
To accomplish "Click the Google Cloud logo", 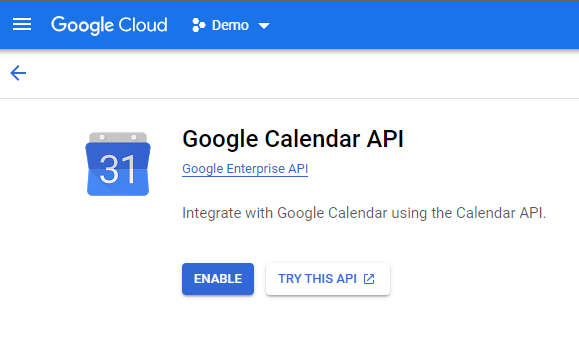I will 109,25.
